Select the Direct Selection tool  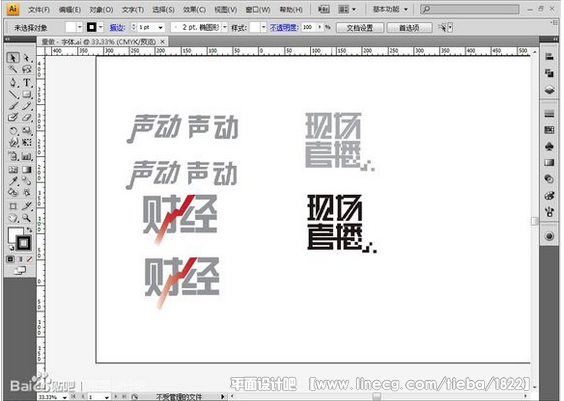point(27,58)
